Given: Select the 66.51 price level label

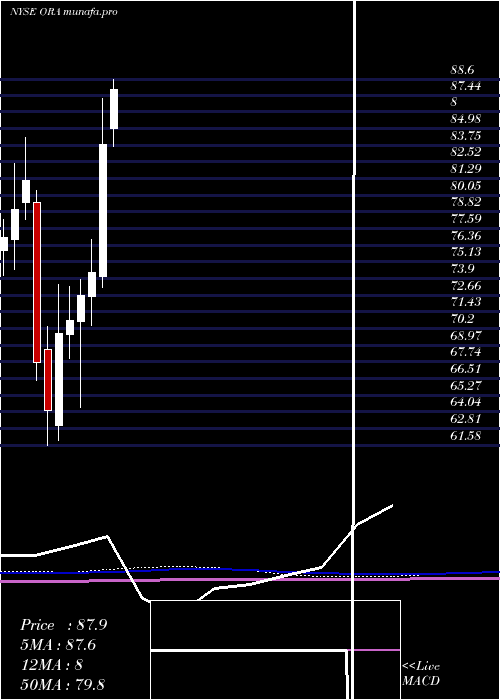Looking at the screenshot, I should pos(466,369).
